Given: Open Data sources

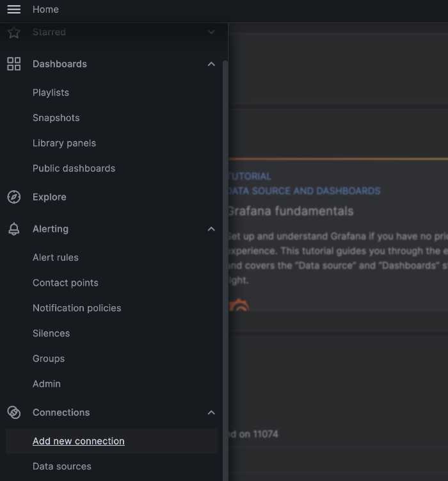Looking at the screenshot, I should click(x=62, y=466).
